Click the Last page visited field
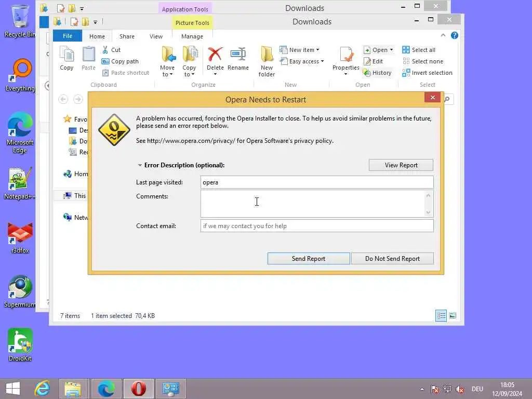The width and height of the screenshot is (532, 399). (317, 182)
